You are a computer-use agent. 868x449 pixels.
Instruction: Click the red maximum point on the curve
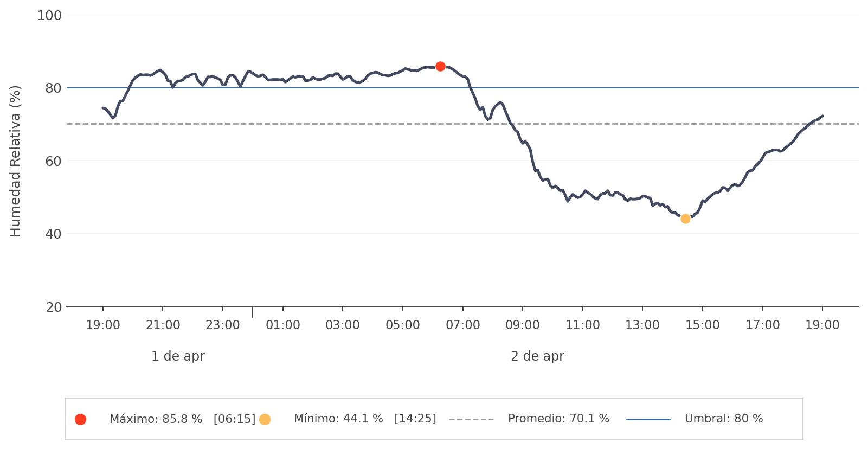(x=440, y=67)
